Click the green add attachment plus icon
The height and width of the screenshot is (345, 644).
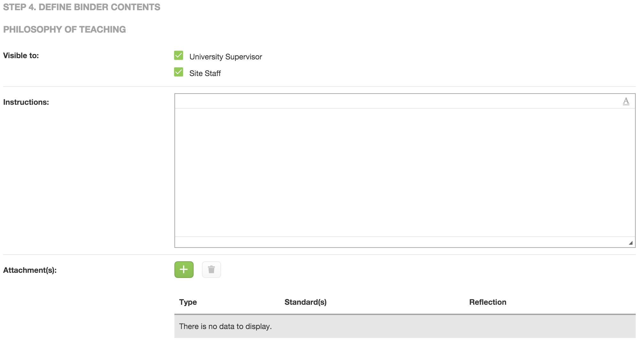(184, 270)
